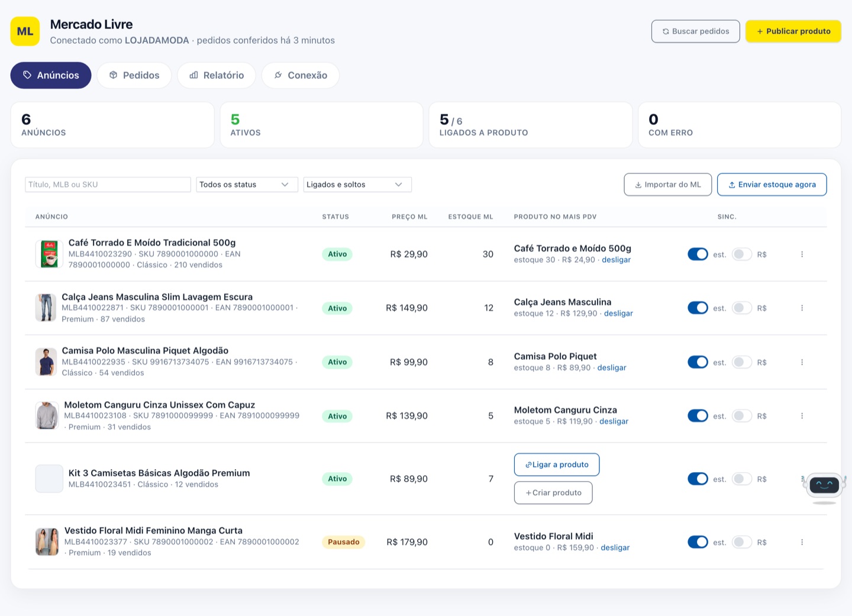Click 'desligar' link for Café Torrado
Screen dimensions: 852x616
tap(617, 260)
